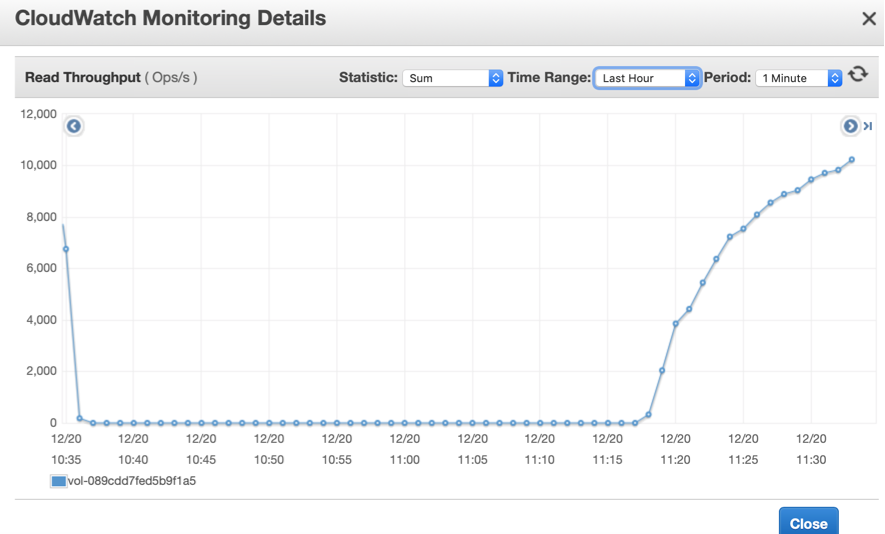Image resolution: width=885 pixels, height=534 pixels.
Task: Click the 11:00 x-axis time label
Action: coord(405,459)
